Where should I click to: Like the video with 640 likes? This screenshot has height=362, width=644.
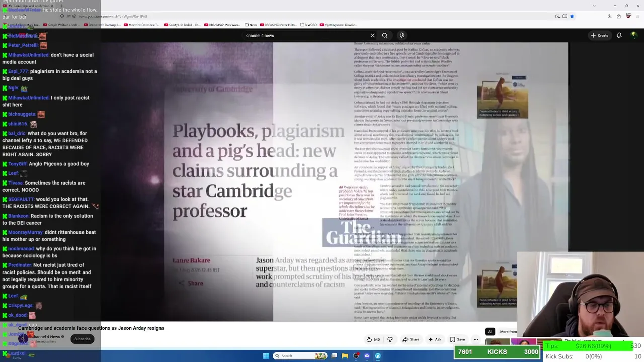point(373,339)
